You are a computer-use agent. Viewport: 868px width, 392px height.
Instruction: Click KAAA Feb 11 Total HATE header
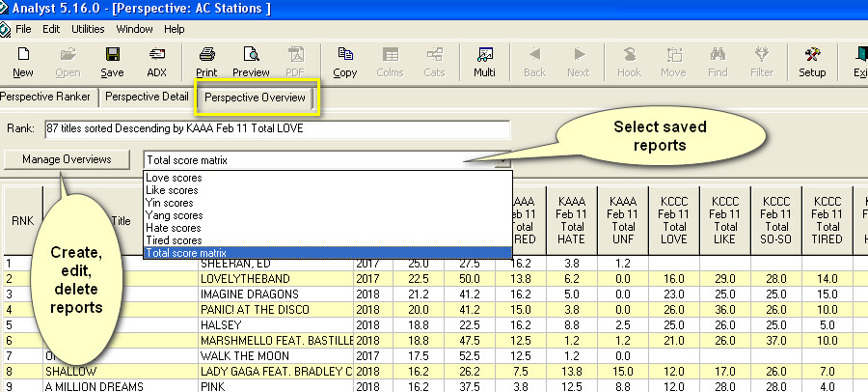pos(571,221)
